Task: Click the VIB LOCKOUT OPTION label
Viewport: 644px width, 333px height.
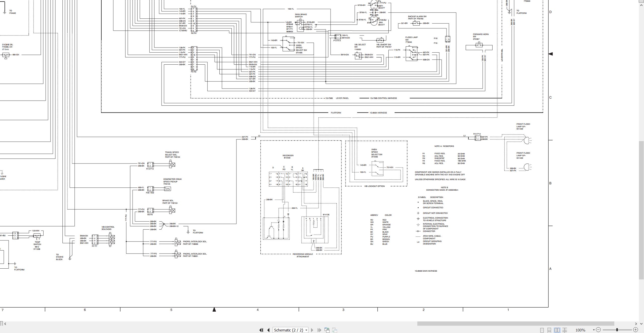Action: 374,186
